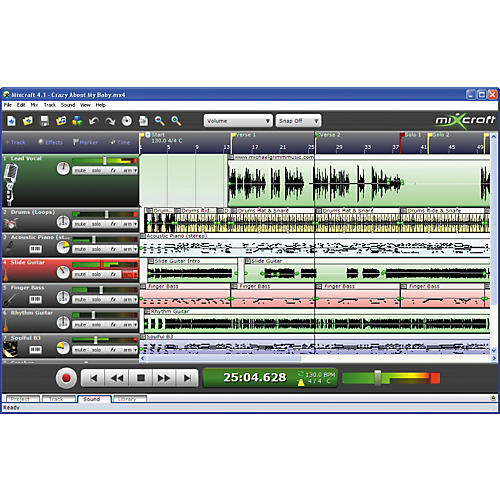The height and width of the screenshot is (500, 500).
Task: Open Rhythm Guitar arm dropdown arrow
Action: pyautogui.click(x=135, y=325)
